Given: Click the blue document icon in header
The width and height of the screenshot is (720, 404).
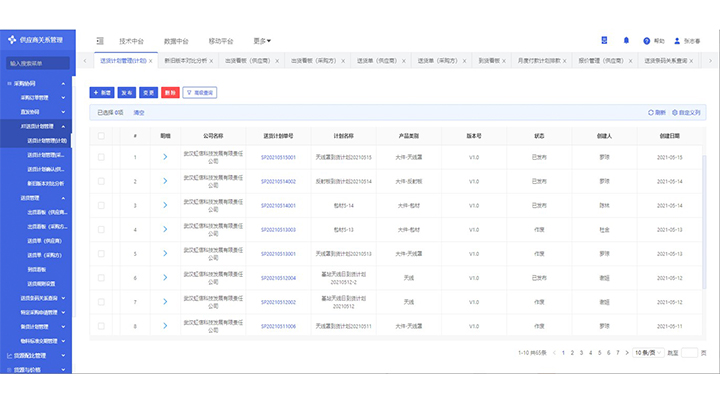Looking at the screenshot, I should [604, 41].
